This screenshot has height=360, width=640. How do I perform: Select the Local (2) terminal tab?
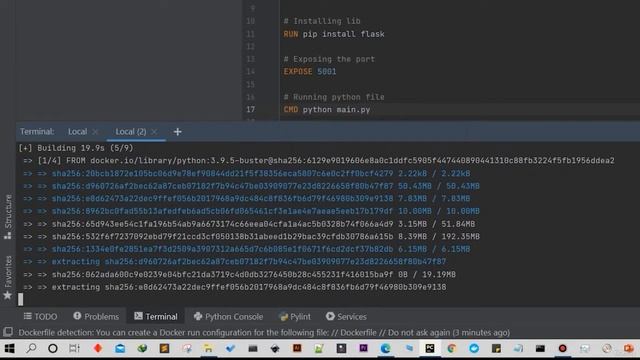[x=131, y=132]
